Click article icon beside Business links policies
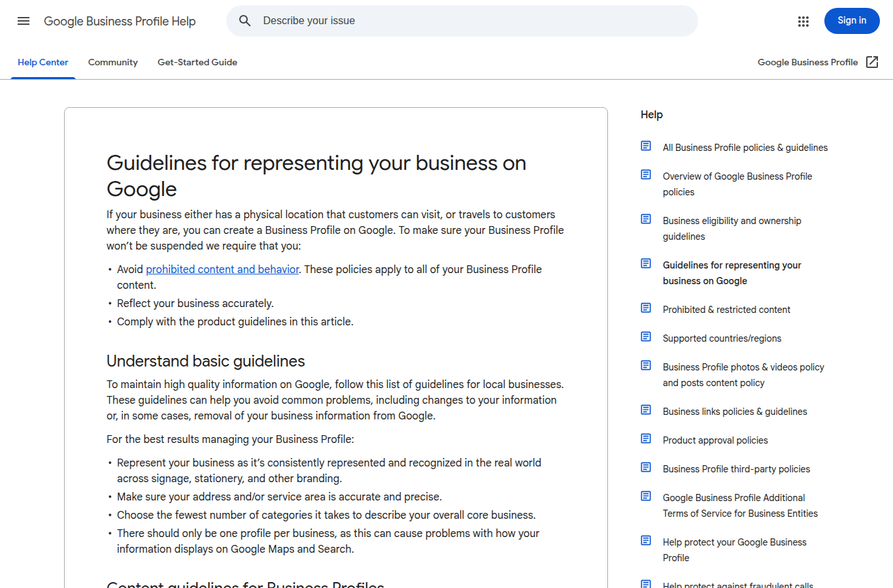This screenshot has width=893, height=588. tap(646, 410)
